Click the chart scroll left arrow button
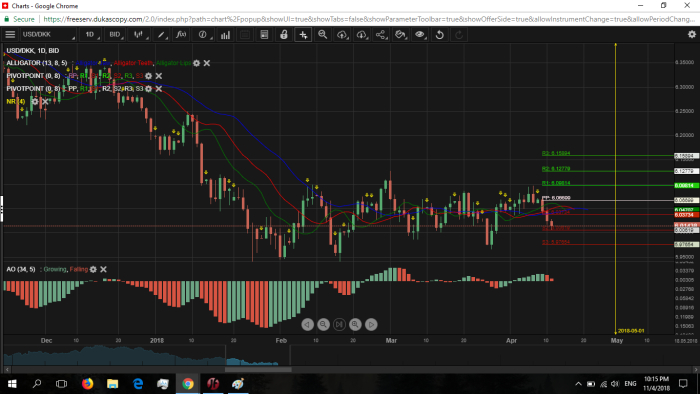The height and width of the screenshot is (394, 700). (307, 324)
